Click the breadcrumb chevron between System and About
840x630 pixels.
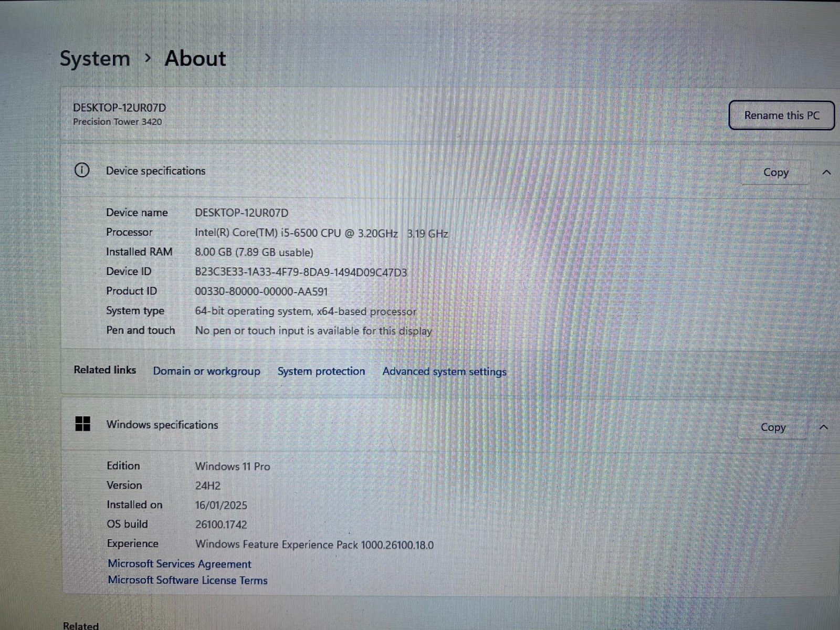(148, 58)
